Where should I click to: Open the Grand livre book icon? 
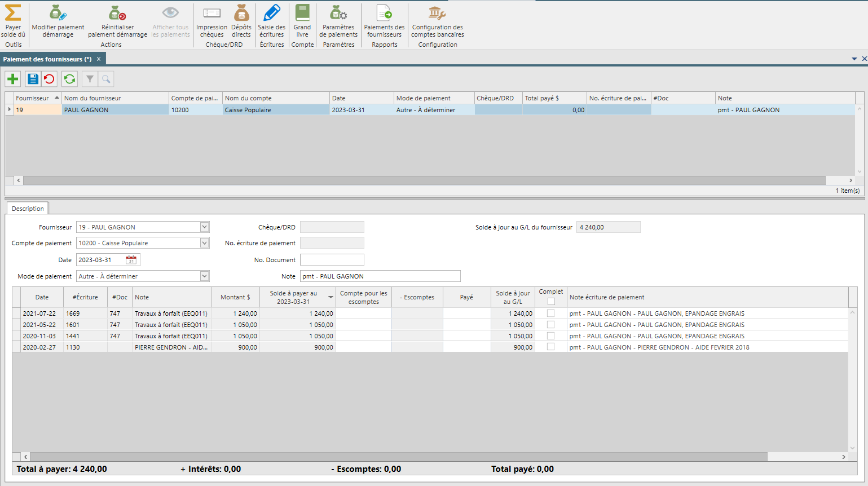(302, 12)
